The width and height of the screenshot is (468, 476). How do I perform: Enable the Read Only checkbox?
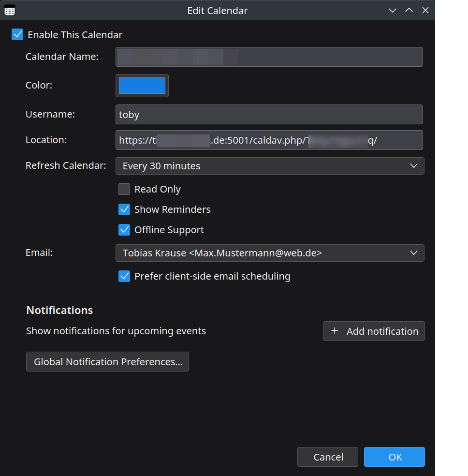click(124, 189)
